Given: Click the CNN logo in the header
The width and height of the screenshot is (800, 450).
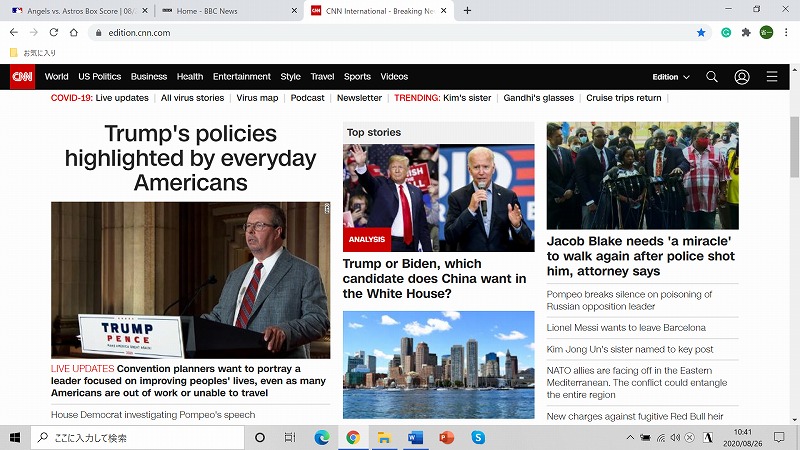Looking at the screenshot, I should [x=22, y=77].
